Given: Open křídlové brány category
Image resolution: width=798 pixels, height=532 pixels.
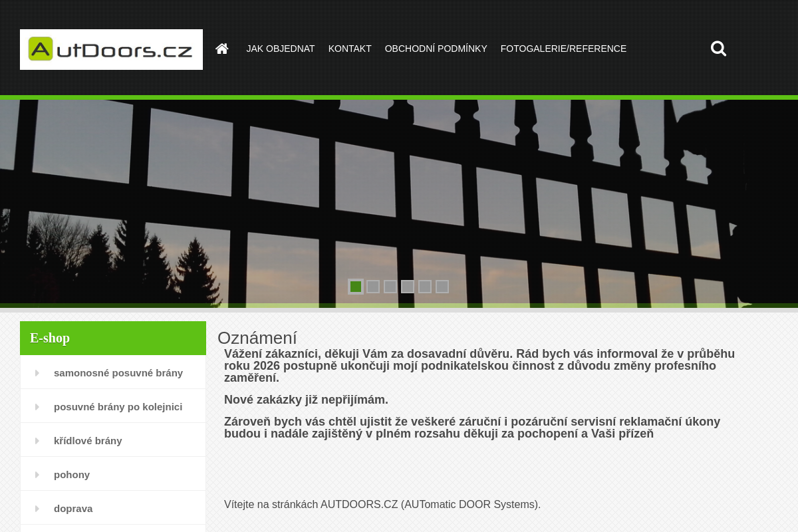Looking at the screenshot, I should (x=88, y=441).
